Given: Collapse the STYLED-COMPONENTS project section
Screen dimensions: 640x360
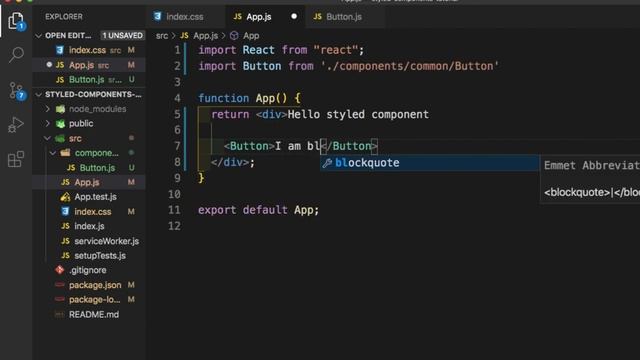Looking at the screenshot, I should point(38,95).
